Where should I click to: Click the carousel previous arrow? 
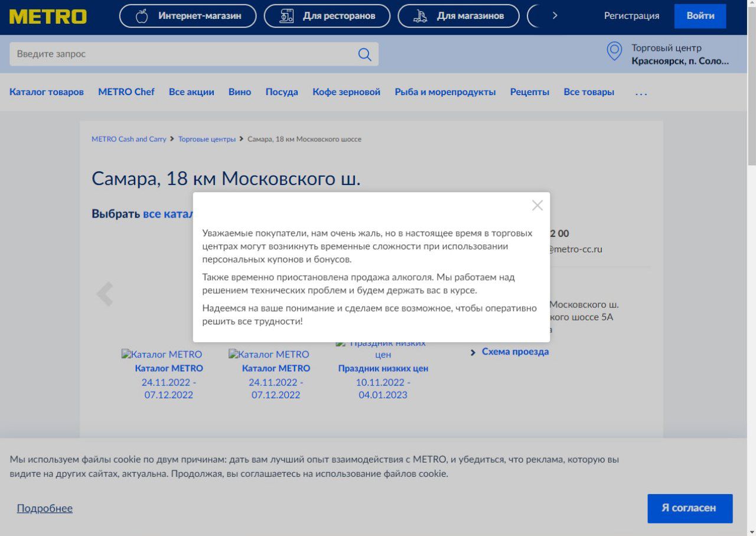click(105, 294)
